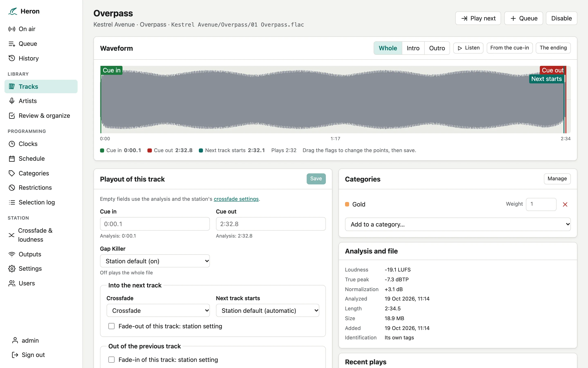Open the Categories tag icon
Image resolution: width=588 pixels, height=368 pixels.
point(12,173)
